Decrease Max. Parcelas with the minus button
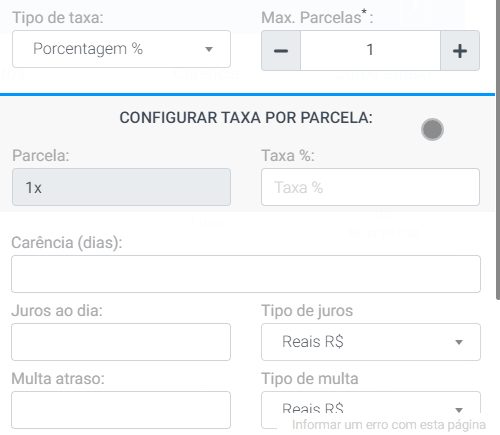Screen dimensions: 500x435 click(x=281, y=51)
